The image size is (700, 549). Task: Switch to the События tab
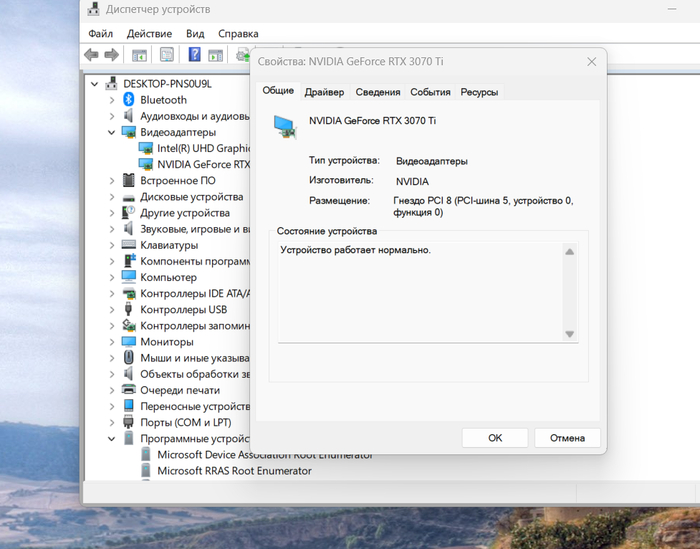tap(430, 92)
